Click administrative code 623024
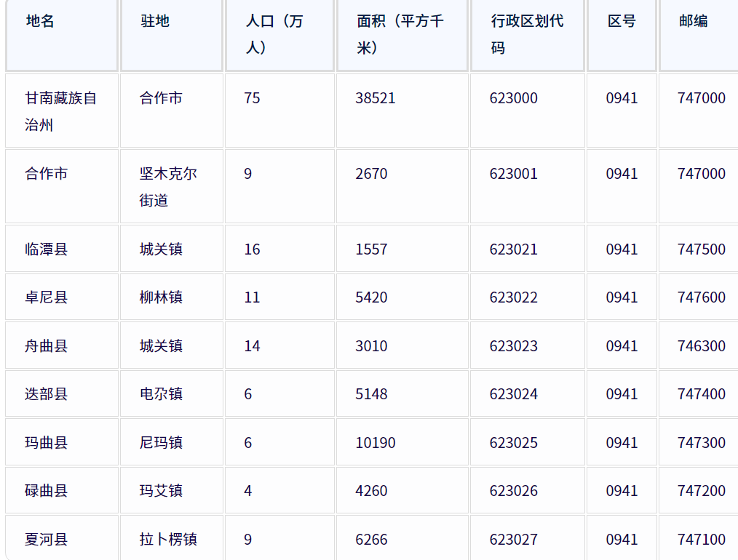This screenshot has width=738, height=560. point(514,394)
